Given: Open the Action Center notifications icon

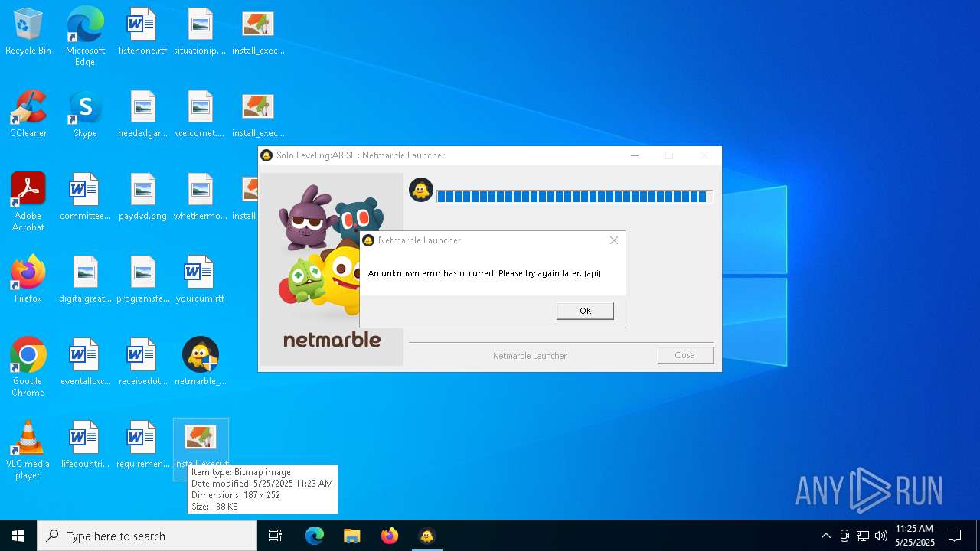Looking at the screenshot, I should 955,536.
